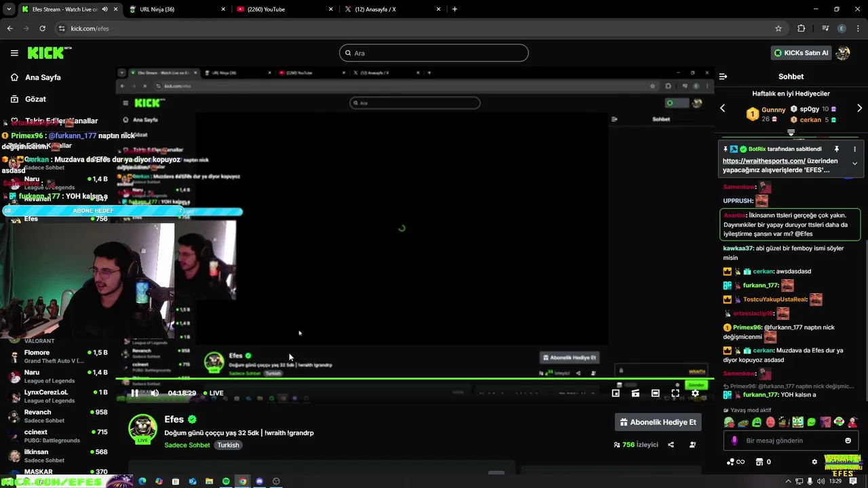Mute the stream volume

155,393
